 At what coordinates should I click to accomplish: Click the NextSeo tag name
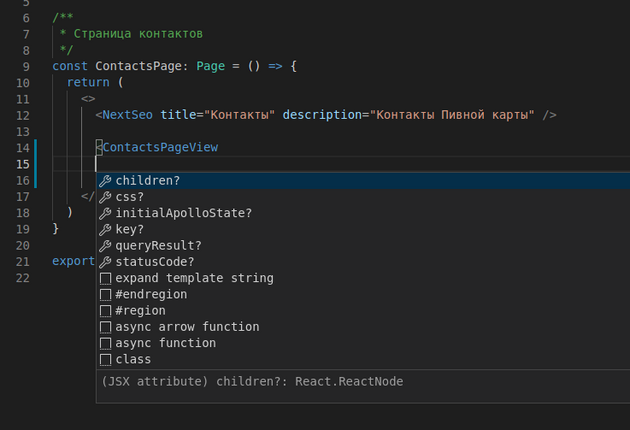[127, 115]
